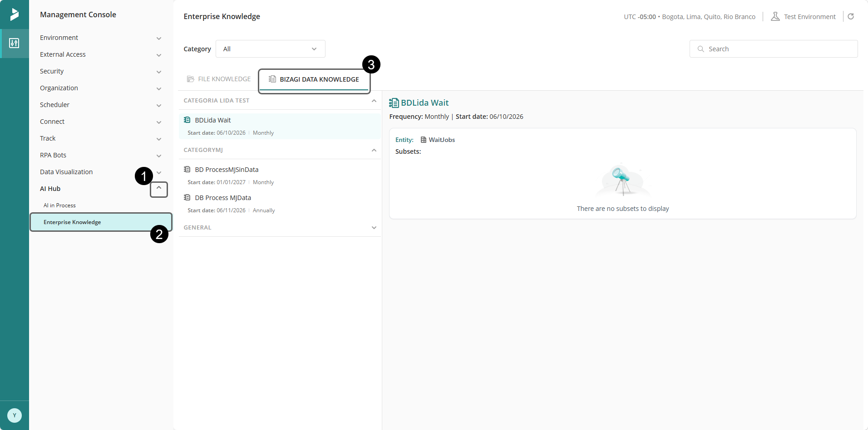Click the Security menu label
This screenshot has height=430, width=868.
[x=52, y=71]
